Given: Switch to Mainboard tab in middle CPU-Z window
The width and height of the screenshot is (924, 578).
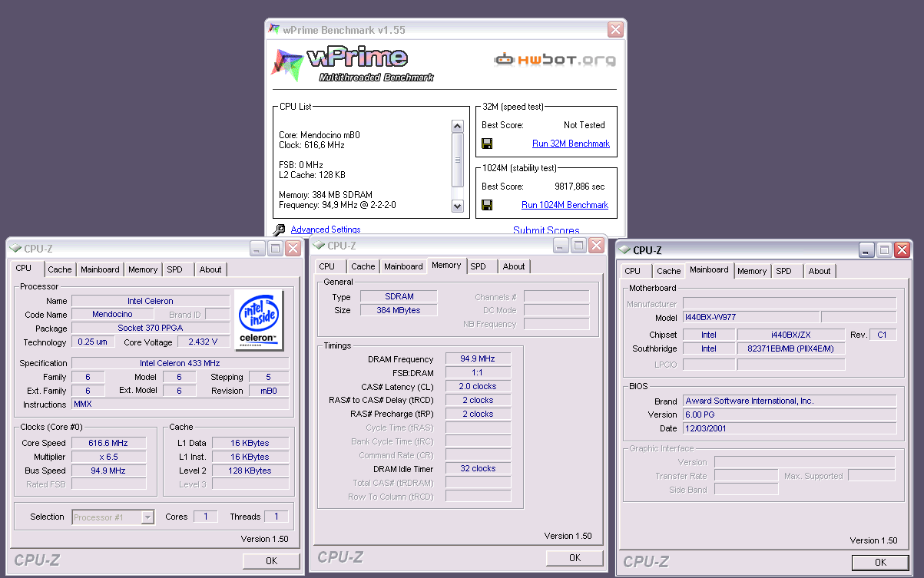Looking at the screenshot, I should click(x=404, y=266).
